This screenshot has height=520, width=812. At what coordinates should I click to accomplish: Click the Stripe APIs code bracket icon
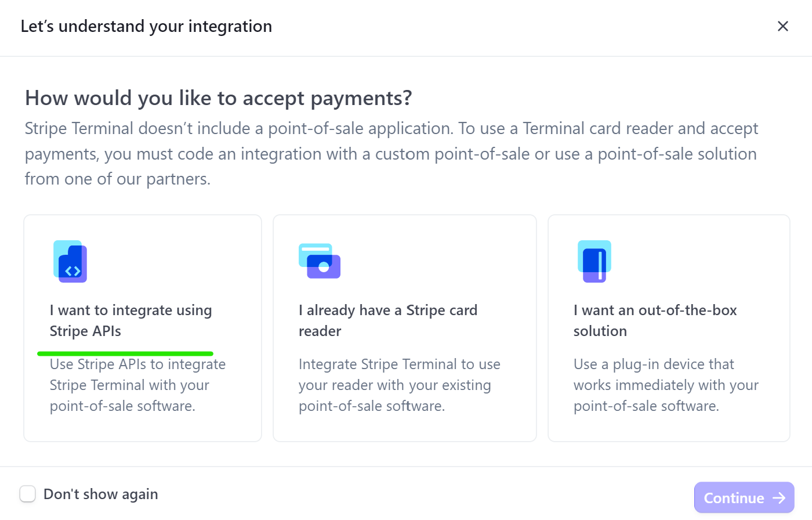(70, 262)
